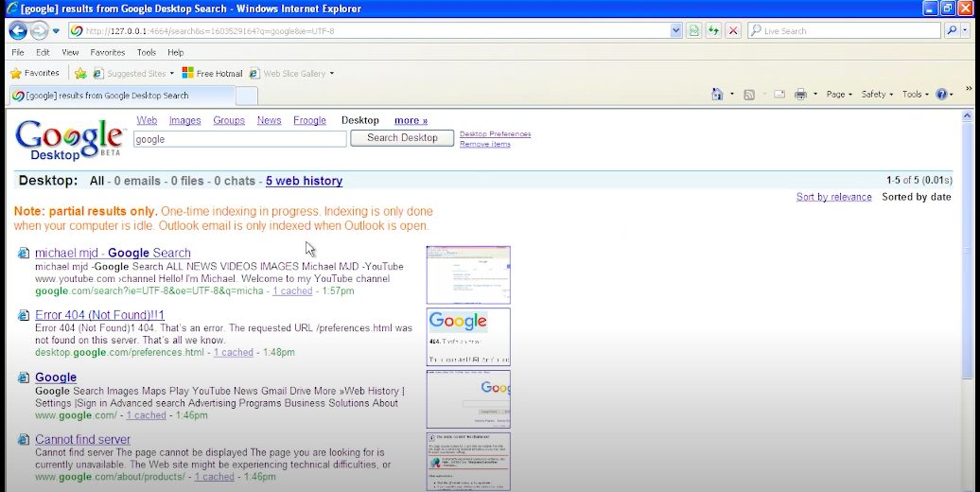This screenshot has width=980, height=492.
Task: Expand the Recent Pages arrow beside Forward
Action: click(x=56, y=30)
